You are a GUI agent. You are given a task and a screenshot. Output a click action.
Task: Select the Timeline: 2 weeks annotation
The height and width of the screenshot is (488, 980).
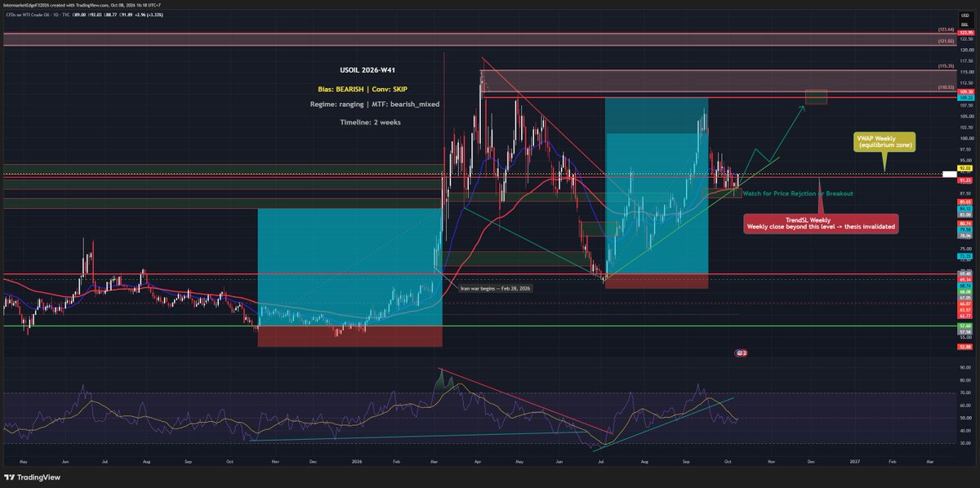[x=368, y=122]
